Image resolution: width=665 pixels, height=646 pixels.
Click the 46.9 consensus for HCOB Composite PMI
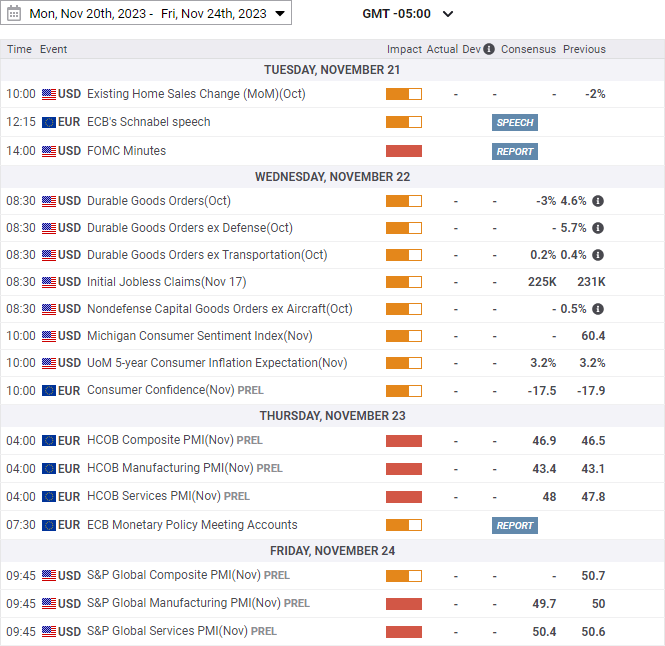point(544,441)
